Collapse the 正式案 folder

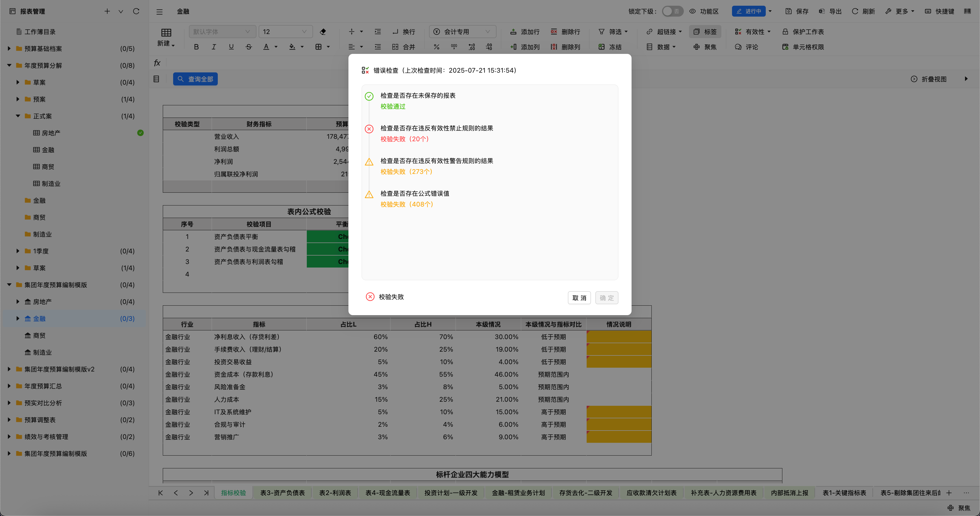click(x=18, y=116)
